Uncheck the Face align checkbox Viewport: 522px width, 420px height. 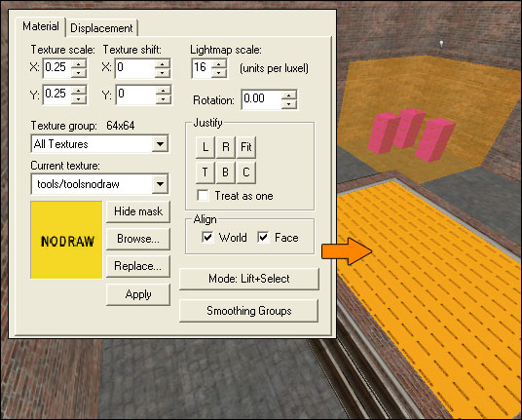point(263,238)
